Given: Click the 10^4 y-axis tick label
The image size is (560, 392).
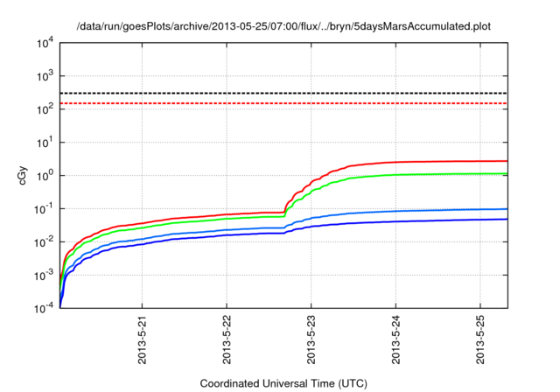Looking at the screenshot, I should [x=45, y=43].
